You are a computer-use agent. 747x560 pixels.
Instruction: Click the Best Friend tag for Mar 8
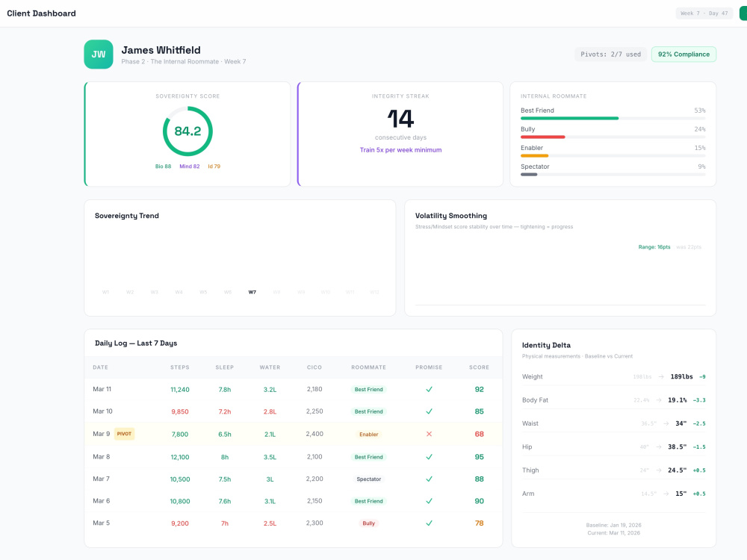(369, 457)
